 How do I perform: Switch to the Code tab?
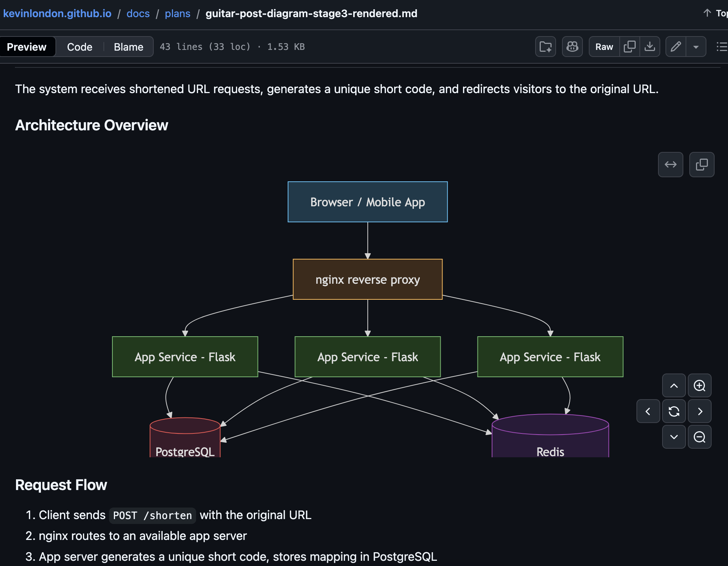[79, 47]
